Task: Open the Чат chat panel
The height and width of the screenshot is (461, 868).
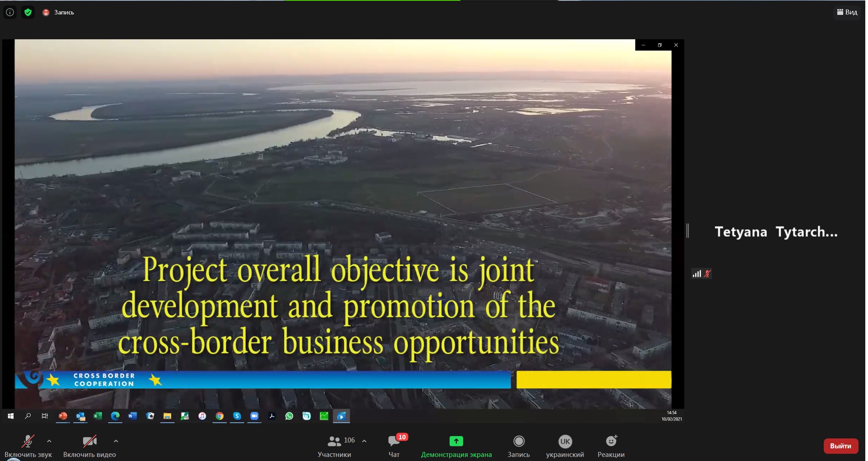Action: point(394,446)
